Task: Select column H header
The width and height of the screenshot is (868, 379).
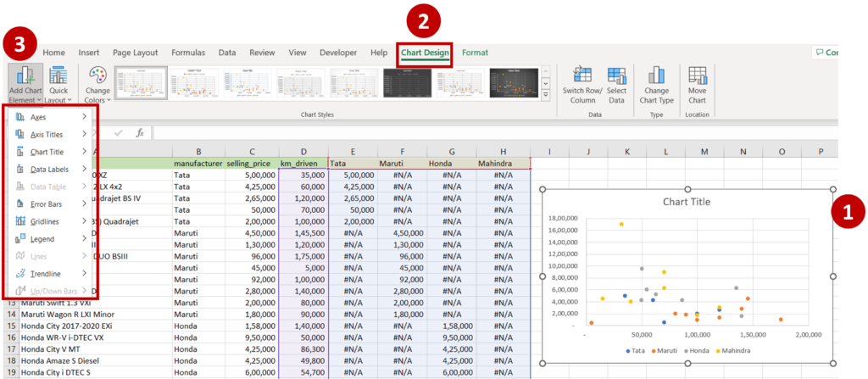Action: coord(503,152)
